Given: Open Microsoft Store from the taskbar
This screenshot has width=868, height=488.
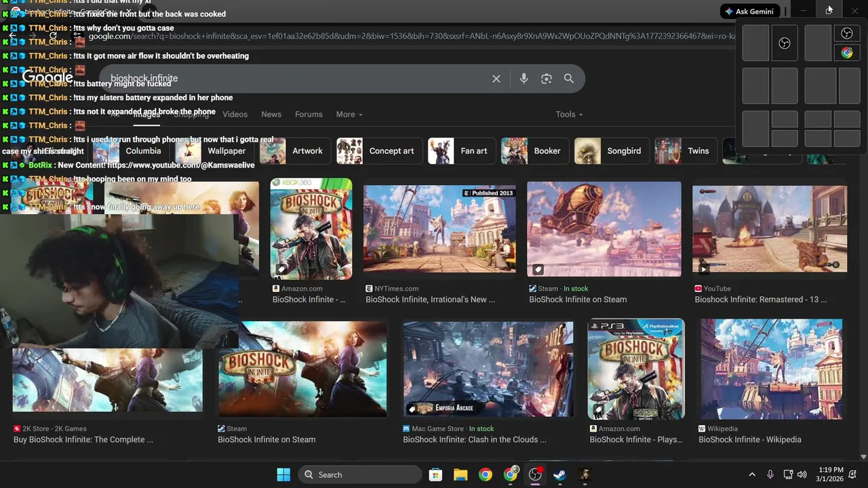Looking at the screenshot, I should [435, 474].
